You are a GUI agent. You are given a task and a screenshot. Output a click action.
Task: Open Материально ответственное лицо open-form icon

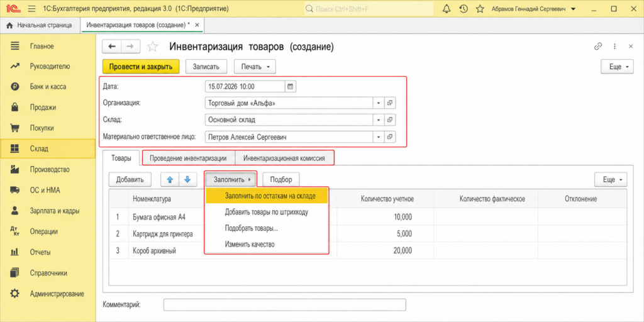[390, 136]
